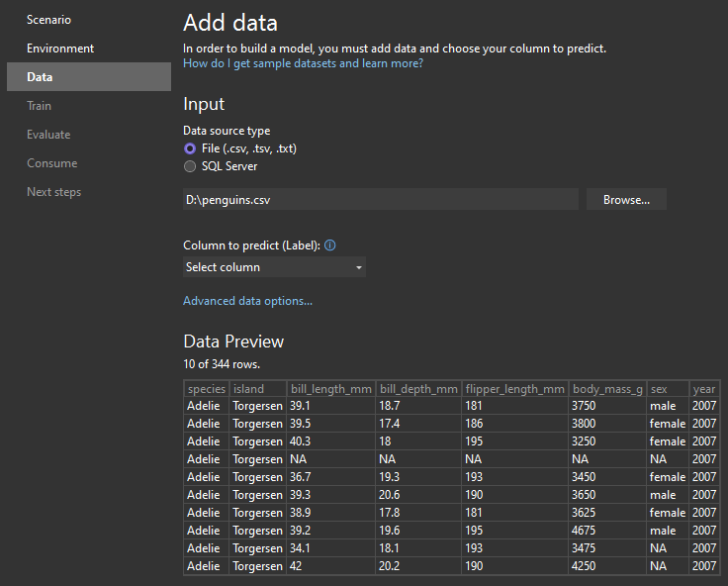The height and width of the screenshot is (586, 728).
Task: Click the Browse... button
Action: click(x=626, y=199)
